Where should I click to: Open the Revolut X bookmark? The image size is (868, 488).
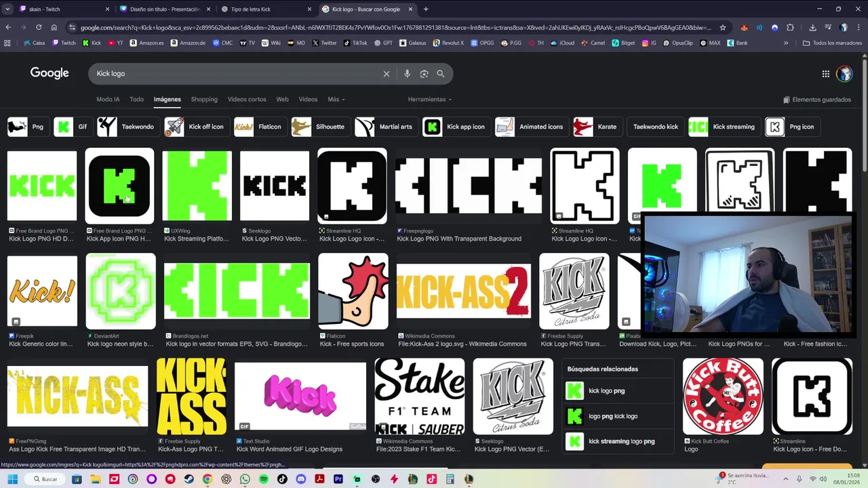[x=448, y=43]
